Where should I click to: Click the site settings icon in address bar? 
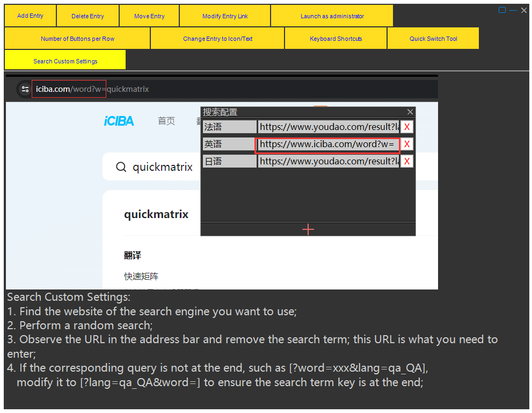[25, 89]
